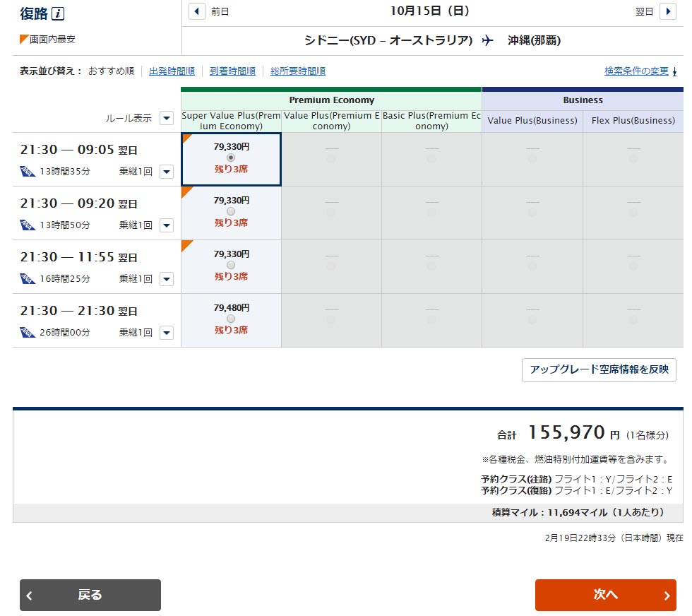Image resolution: width=692 pixels, height=616 pixels.
Task: Click the 戻る back button
Action: (90, 595)
